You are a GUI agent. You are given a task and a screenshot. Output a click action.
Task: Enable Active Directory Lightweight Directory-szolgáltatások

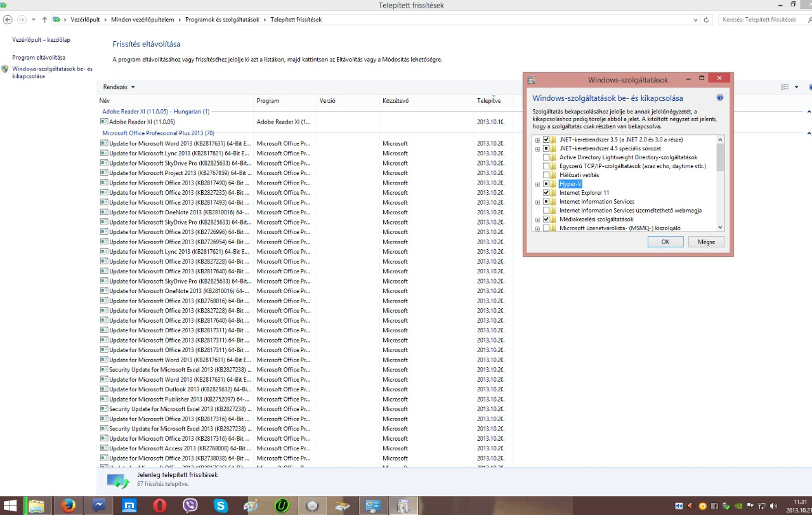pyautogui.click(x=546, y=157)
